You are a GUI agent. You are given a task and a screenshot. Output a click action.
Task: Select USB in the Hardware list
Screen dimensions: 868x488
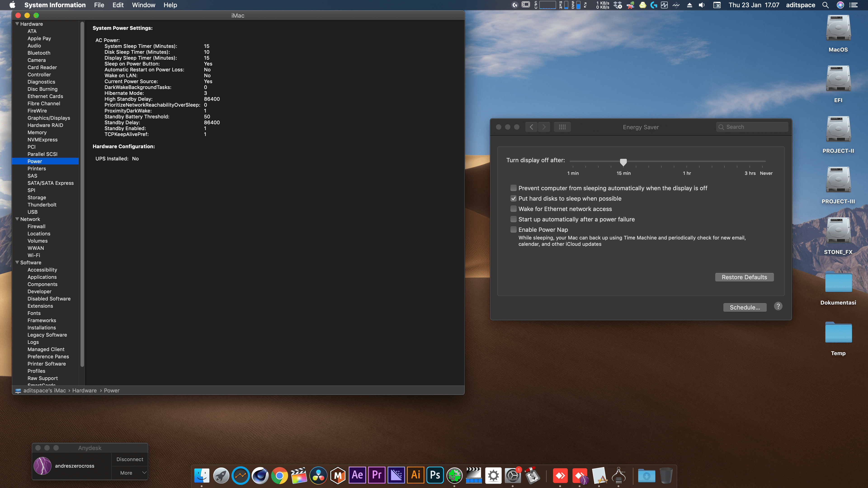(x=32, y=212)
